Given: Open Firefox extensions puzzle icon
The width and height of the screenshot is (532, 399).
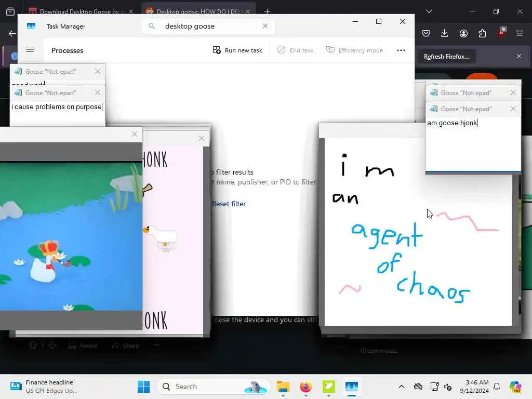Looking at the screenshot, I should (482, 33).
